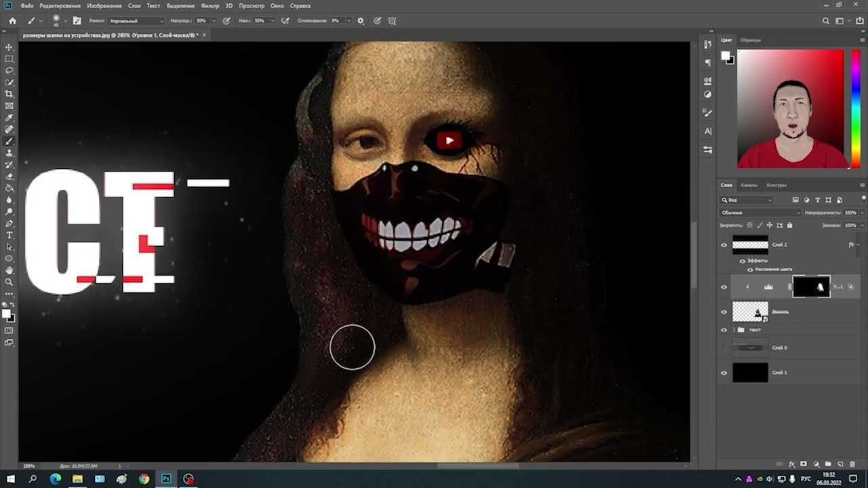Open the Просмотр menu
Image resolution: width=868 pixels, height=488 pixels.
coord(252,5)
